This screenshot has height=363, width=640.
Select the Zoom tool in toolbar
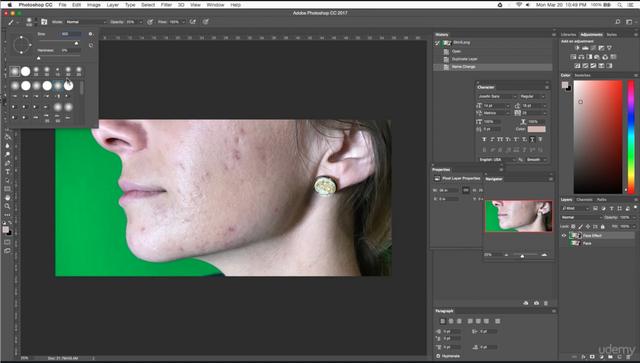pos(7,206)
